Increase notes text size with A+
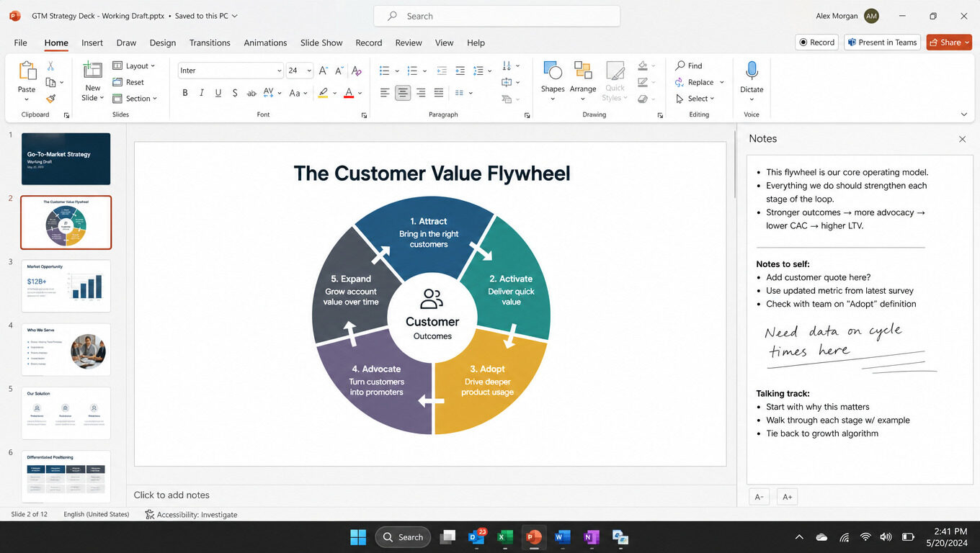The height and width of the screenshot is (553, 980). 788,497
